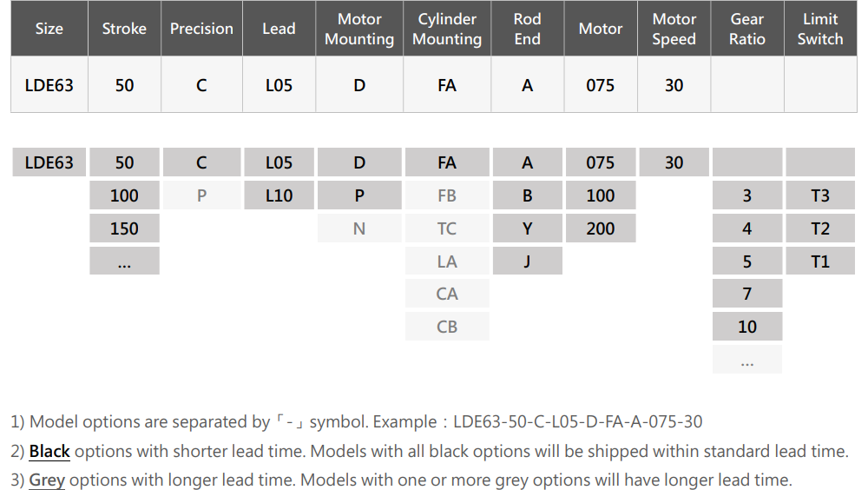This screenshot has height=490, width=868.
Task: Click the Gear Ratio column header
Action: click(x=747, y=29)
